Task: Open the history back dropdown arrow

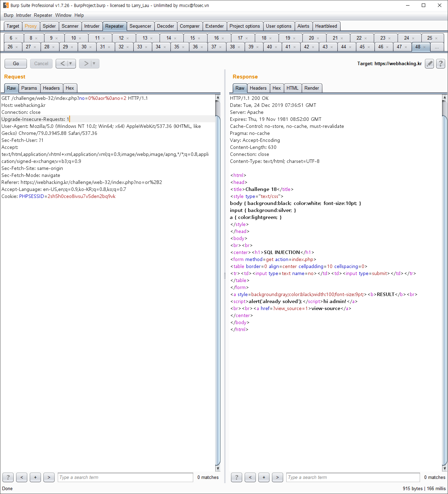Action: tap(70, 63)
